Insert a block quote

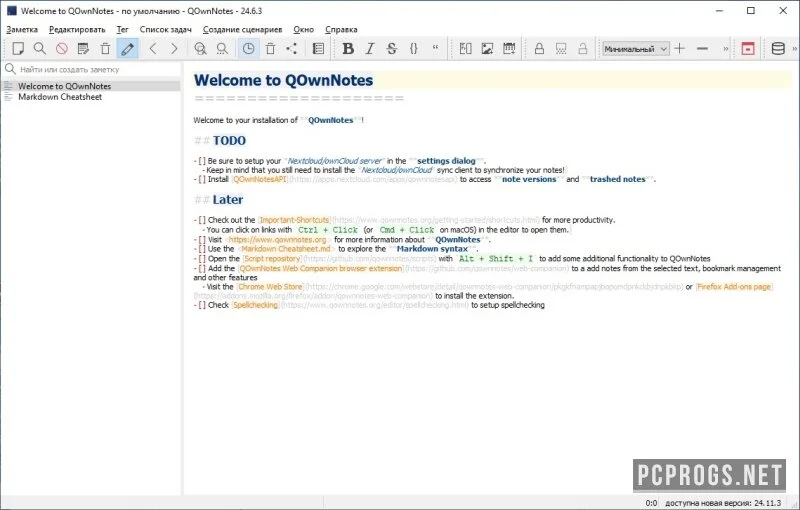pyautogui.click(x=435, y=48)
